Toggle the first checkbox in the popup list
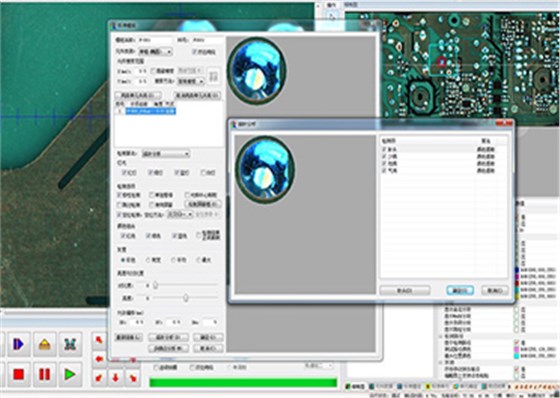The width and height of the screenshot is (560, 398). pos(384,149)
